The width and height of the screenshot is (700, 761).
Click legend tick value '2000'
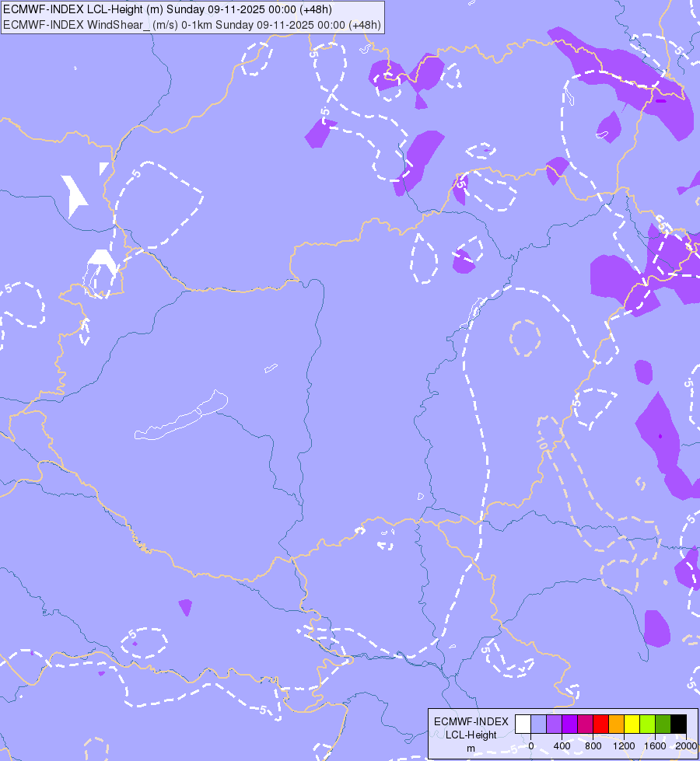pyautogui.click(x=686, y=746)
